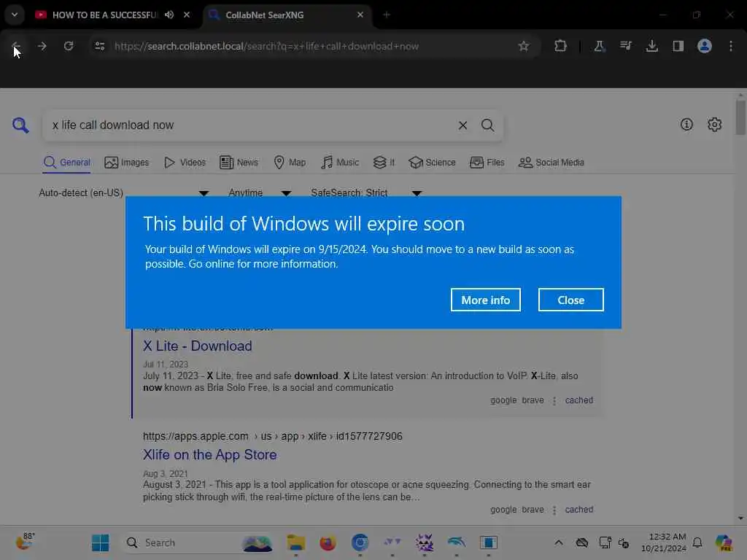Bookmark this page with the star icon
747x560 pixels.
tap(524, 46)
